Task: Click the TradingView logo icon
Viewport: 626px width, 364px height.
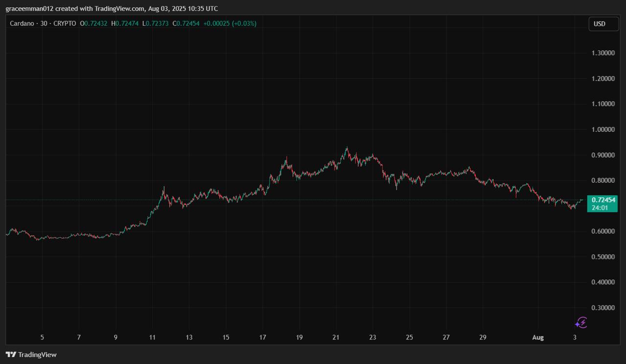Action: [x=11, y=355]
